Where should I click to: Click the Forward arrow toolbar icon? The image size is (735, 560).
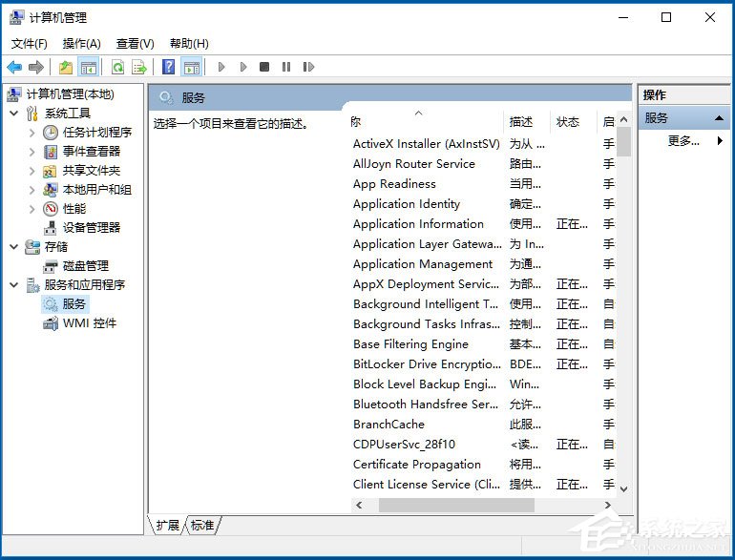point(36,67)
